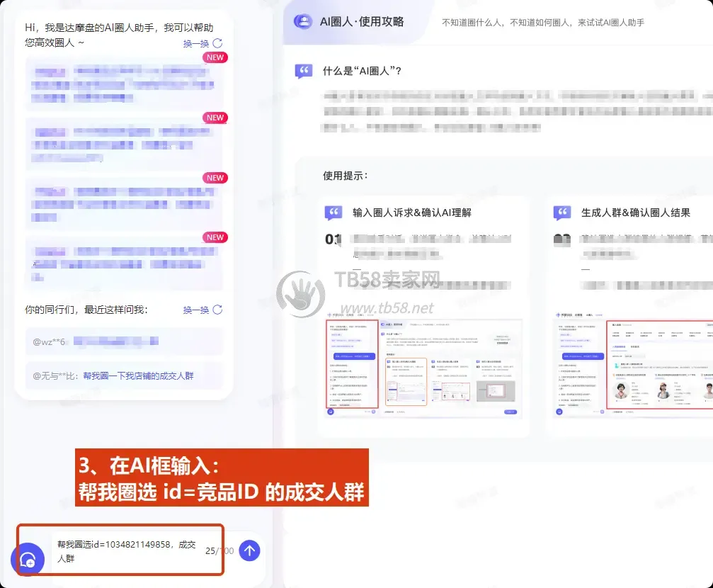Viewport: 713px width, 588px height.
Task: Click top 换一换 link near greeting
Action: click(x=196, y=44)
